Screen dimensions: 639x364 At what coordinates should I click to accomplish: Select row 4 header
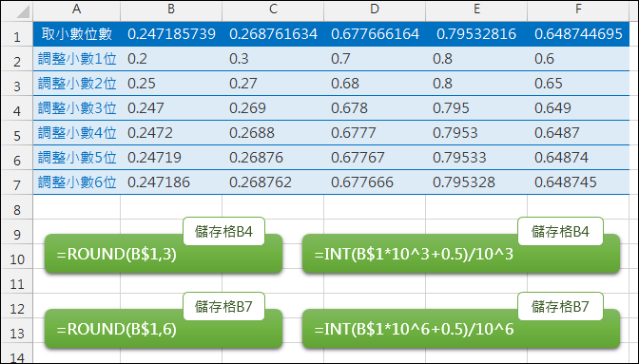pos(17,108)
